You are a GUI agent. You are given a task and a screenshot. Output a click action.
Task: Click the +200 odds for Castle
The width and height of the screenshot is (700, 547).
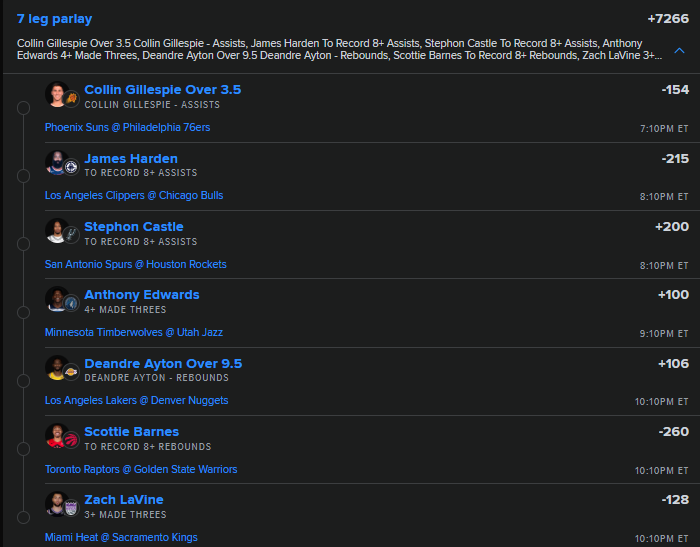(x=672, y=227)
